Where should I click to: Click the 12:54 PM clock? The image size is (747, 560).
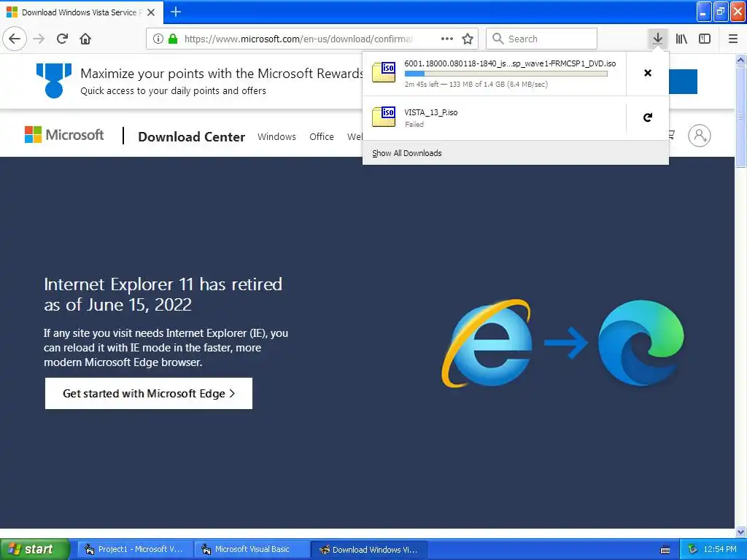pyautogui.click(x=720, y=549)
